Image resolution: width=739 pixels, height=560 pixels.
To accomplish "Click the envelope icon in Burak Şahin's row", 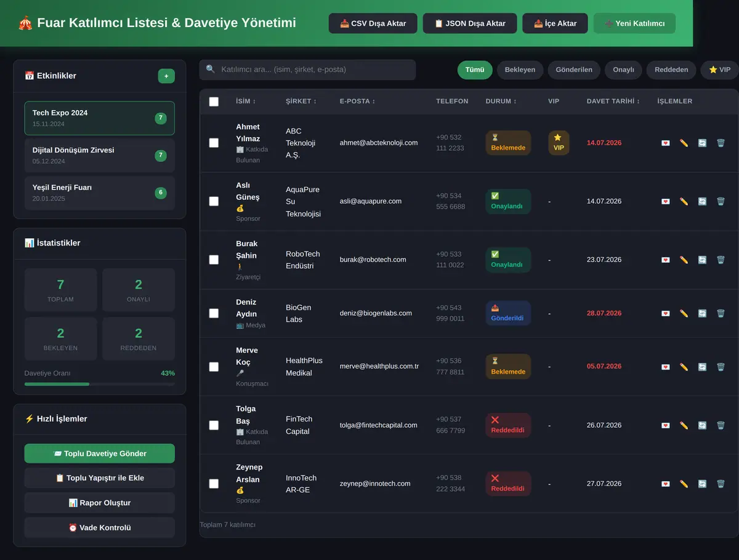I will click(665, 260).
